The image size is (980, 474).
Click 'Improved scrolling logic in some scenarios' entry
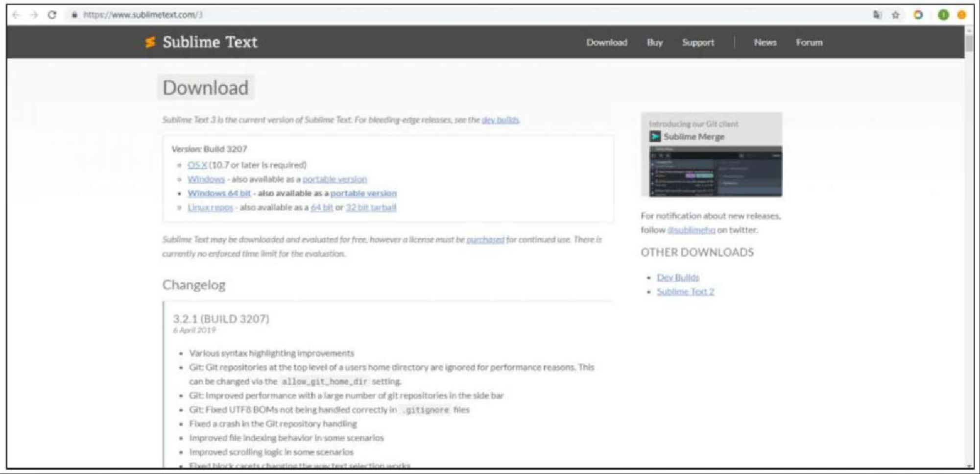271,452
